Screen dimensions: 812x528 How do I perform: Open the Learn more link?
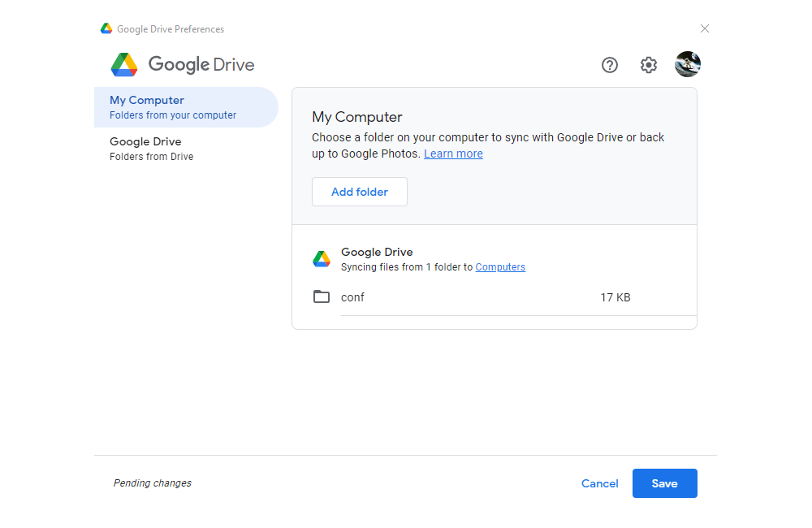click(453, 154)
